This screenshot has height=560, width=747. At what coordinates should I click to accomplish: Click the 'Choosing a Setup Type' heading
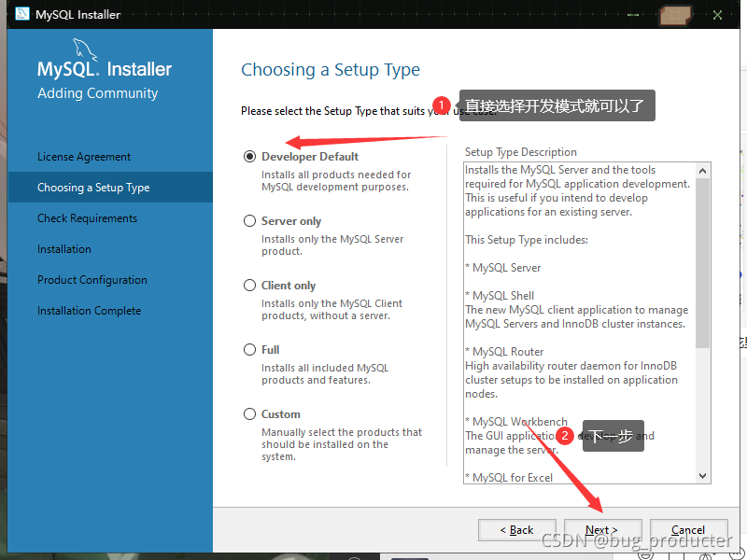pyautogui.click(x=331, y=70)
